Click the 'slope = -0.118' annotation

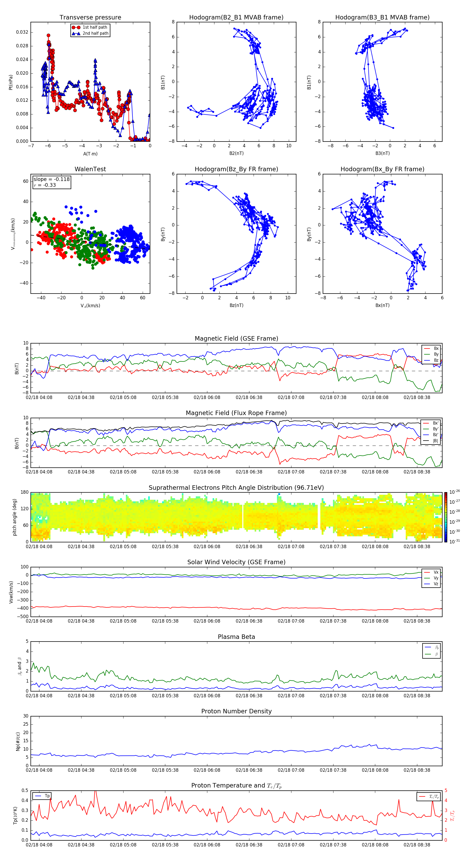point(52,179)
